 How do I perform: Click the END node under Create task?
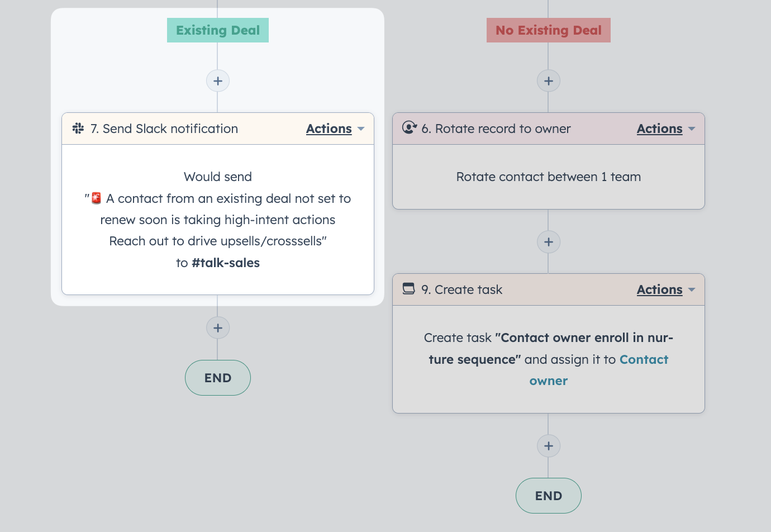549,496
